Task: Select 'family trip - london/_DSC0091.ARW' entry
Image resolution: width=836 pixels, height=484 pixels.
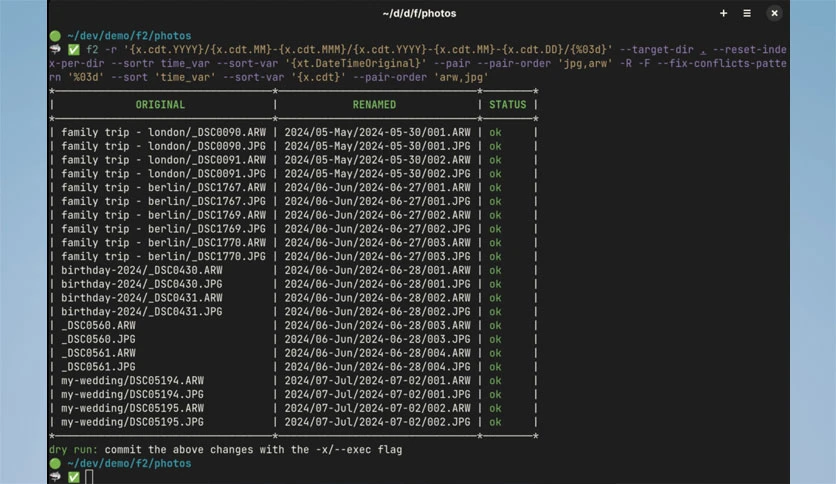Action: (163, 160)
